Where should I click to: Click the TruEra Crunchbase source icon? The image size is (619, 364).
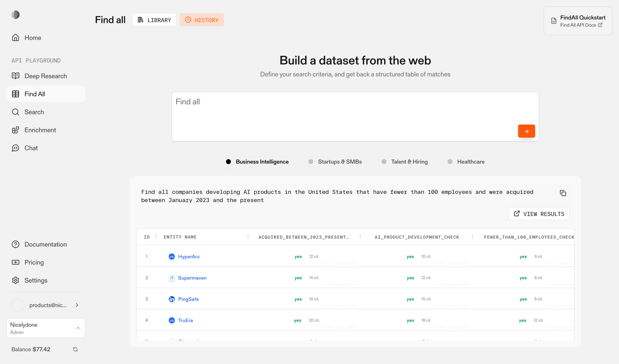point(172,320)
